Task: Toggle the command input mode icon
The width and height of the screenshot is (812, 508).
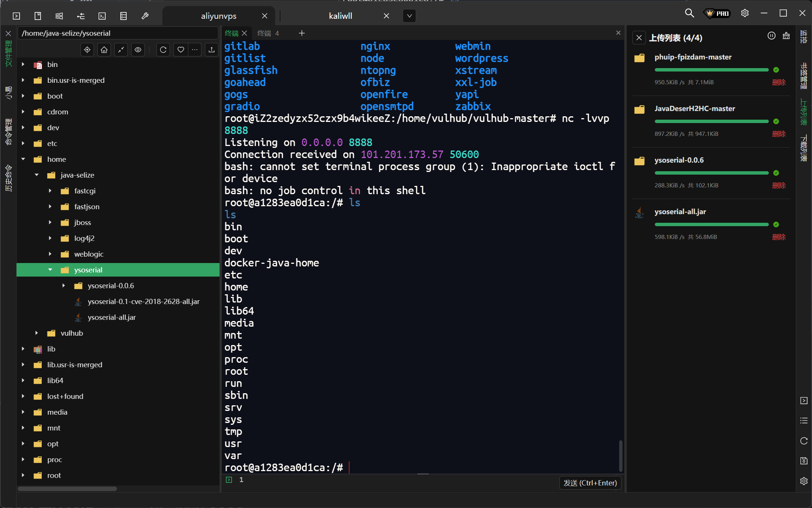Action: tap(229, 480)
